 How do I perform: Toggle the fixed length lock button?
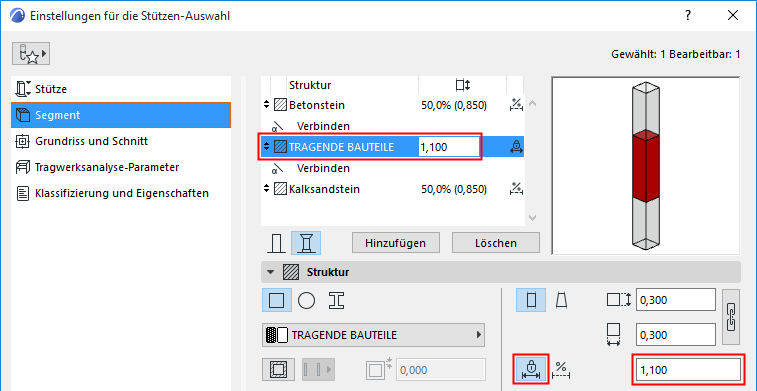532,370
